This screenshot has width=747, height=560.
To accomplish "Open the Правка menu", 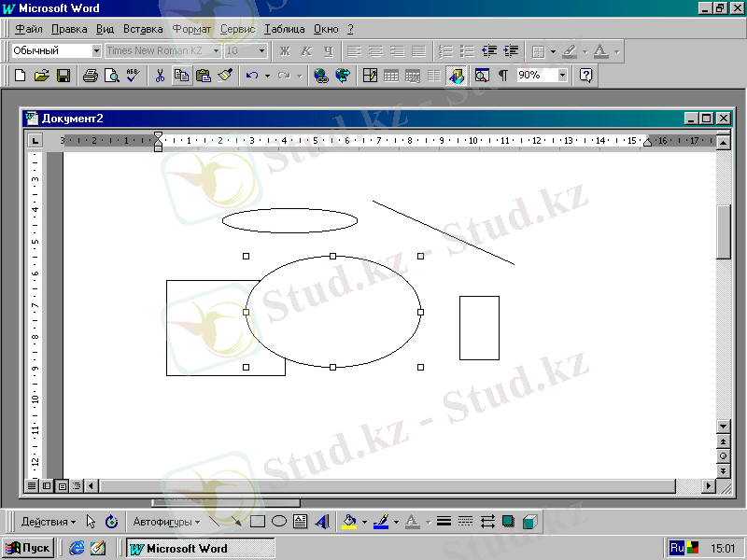I will click(69, 29).
